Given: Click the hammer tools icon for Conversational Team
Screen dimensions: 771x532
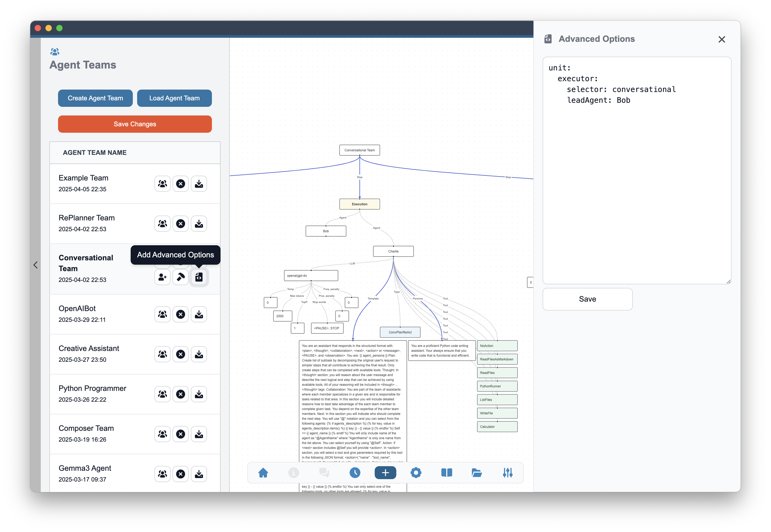Looking at the screenshot, I should (x=181, y=277).
